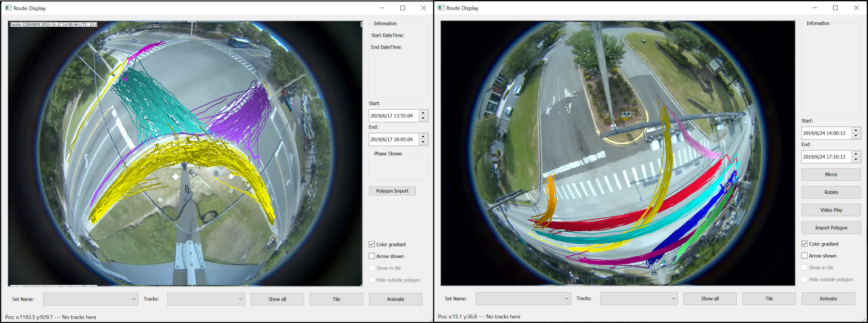The height and width of the screenshot is (323, 868).
Task: Expand the left window Tracks dropdown
Action: click(206, 299)
